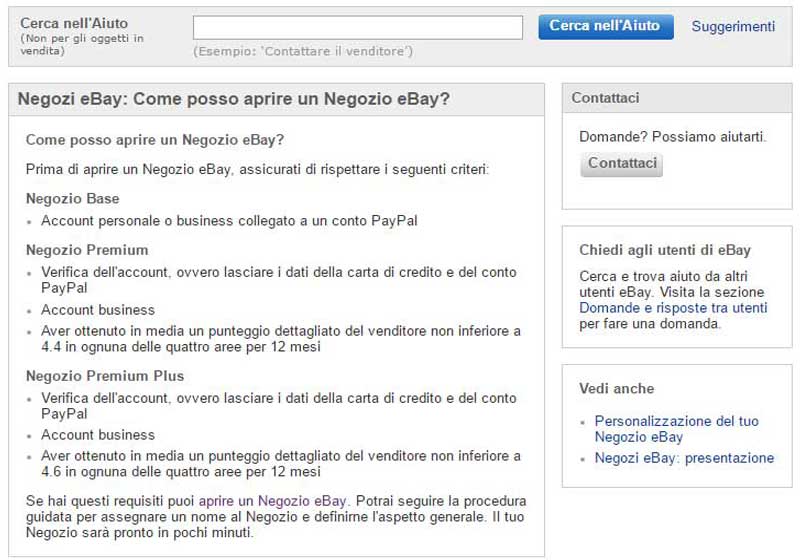Click the Domande? Possiamo aiutarti text
This screenshot has height=560, width=800.
[x=672, y=137]
